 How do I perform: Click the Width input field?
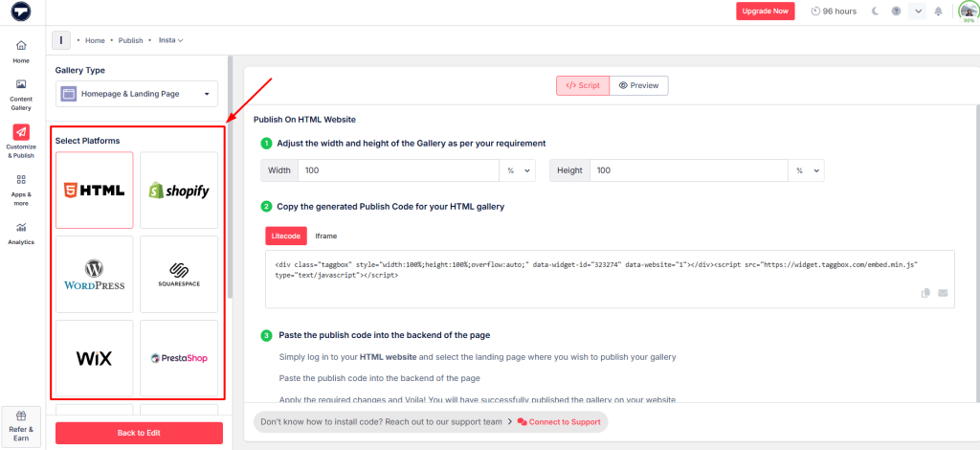coord(398,170)
